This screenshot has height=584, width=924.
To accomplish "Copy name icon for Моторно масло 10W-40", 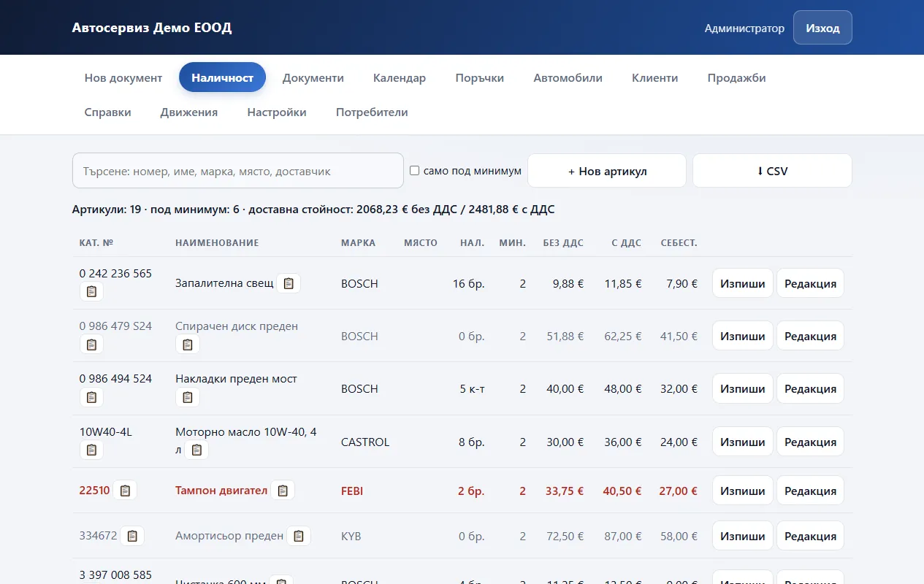I will (196, 450).
